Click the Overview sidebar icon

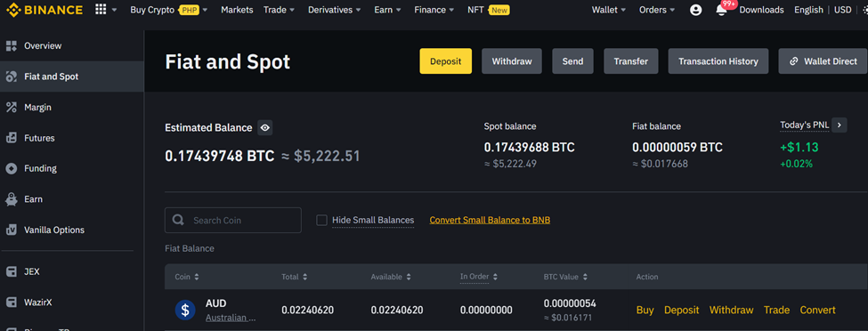point(12,46)
